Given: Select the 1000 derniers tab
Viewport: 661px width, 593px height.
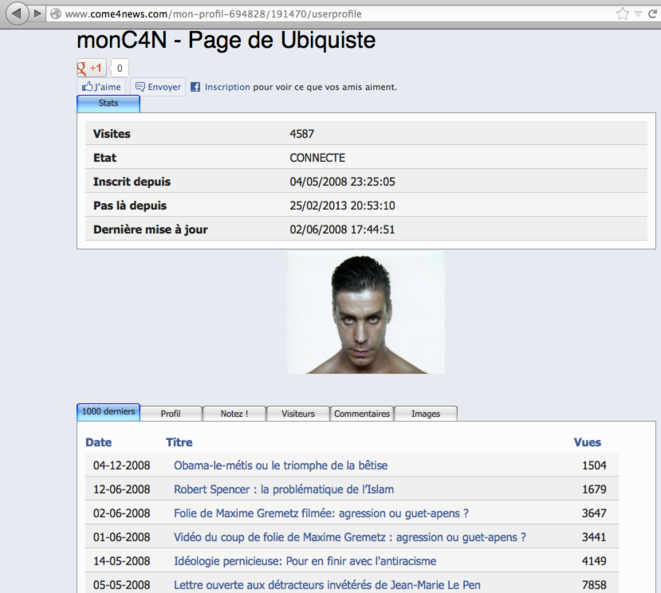Looking at the screenshot, I should click(108, 412).
